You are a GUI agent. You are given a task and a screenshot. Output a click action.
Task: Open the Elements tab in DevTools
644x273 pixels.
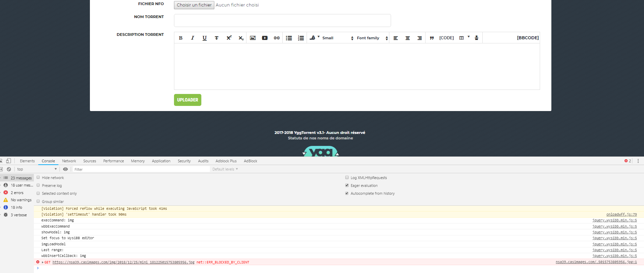(27, 161)
